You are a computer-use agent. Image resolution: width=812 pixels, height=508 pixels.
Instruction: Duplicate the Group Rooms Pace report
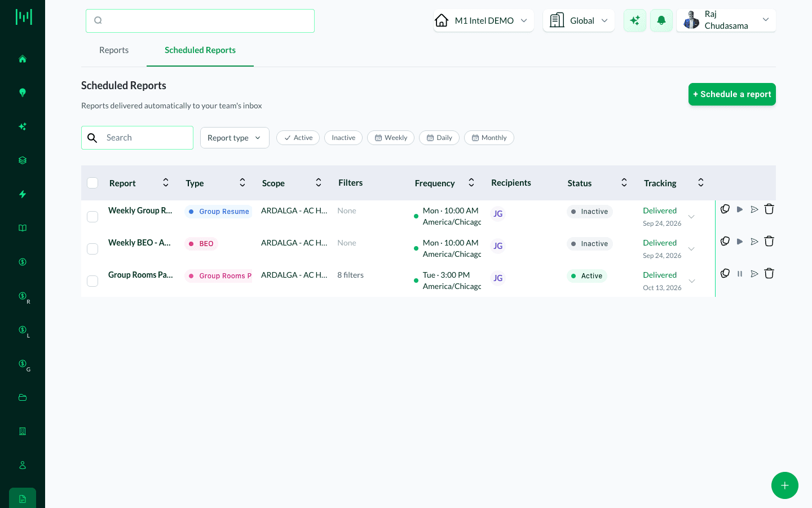(725, 274)
